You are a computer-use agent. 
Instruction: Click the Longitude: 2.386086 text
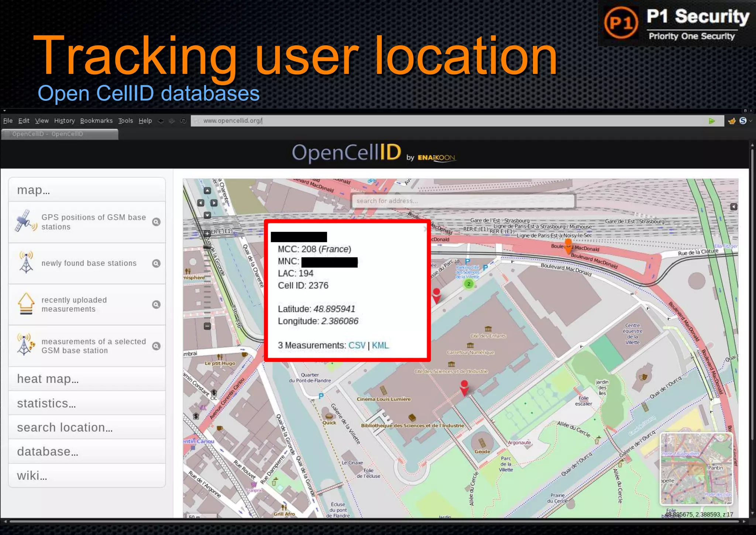click(x=318, y=321)
